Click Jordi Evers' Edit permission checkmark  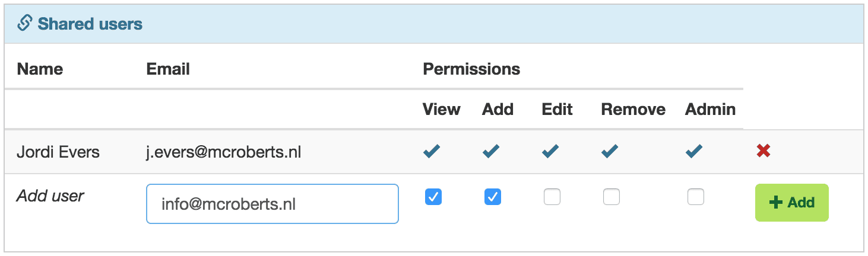[551, 152]
